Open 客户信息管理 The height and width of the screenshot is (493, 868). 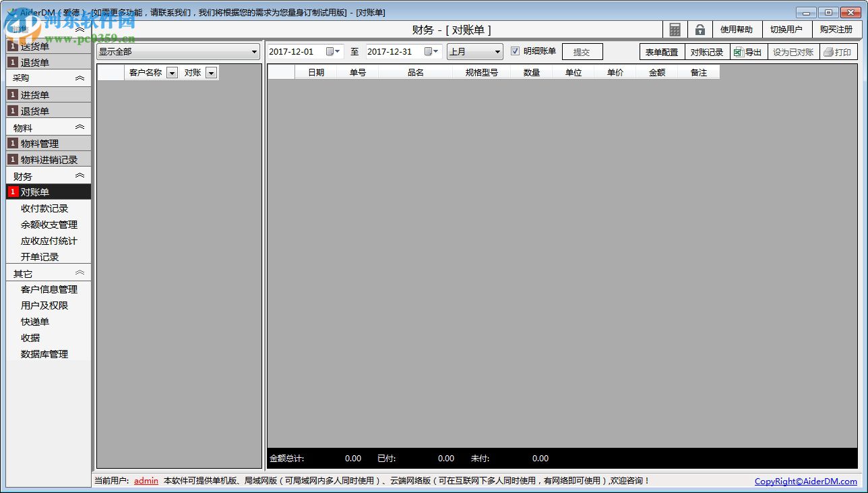pyautogui.click(x=49, y=289)
